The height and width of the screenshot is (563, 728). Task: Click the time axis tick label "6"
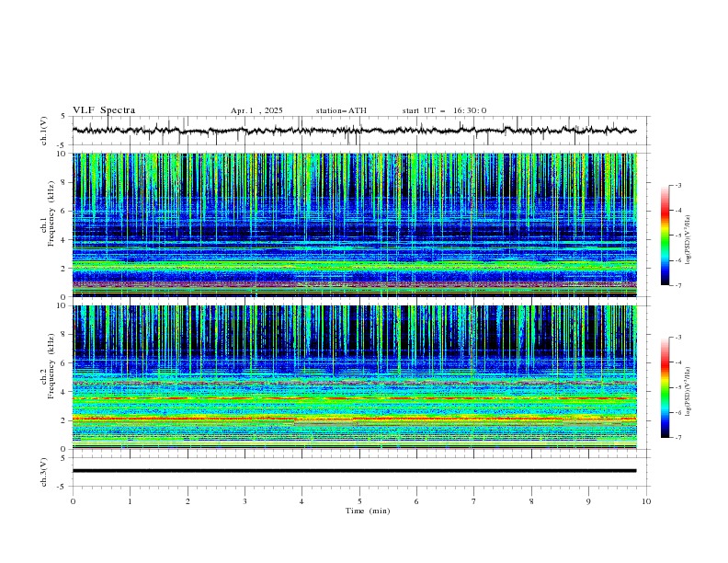[416, 501]
